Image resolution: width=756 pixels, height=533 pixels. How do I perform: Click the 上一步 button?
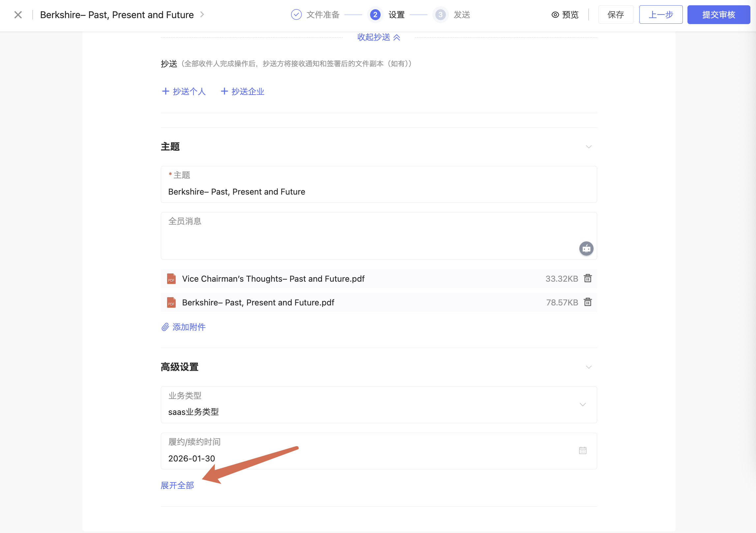coord(661,15)
